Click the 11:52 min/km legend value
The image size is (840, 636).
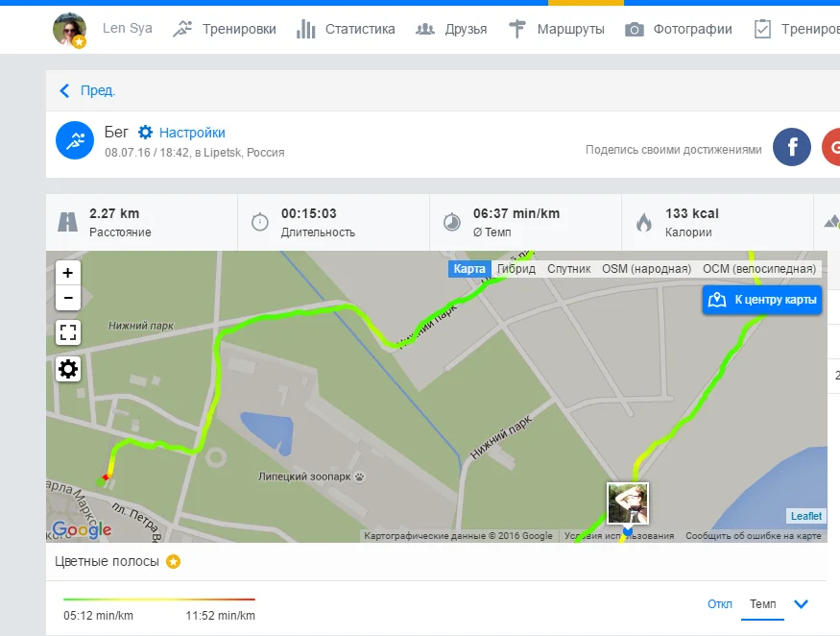pyautogui.click(x=220, y=616)
